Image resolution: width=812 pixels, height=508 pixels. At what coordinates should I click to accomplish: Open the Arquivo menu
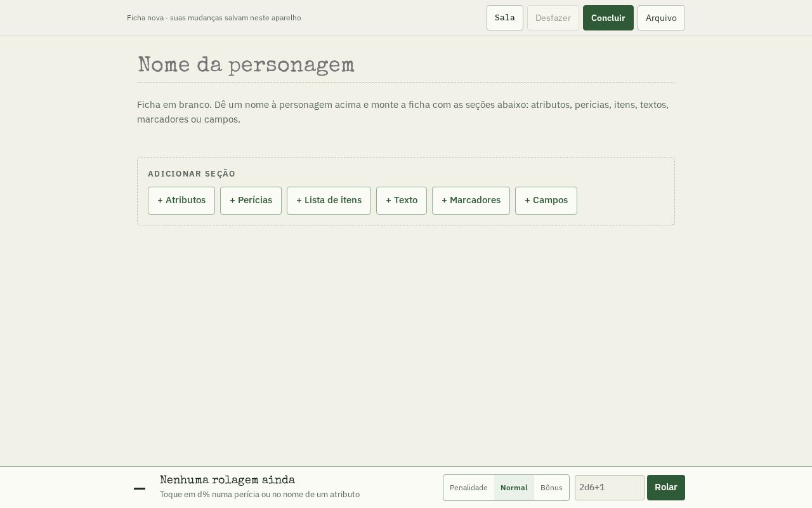click(661, 18)
